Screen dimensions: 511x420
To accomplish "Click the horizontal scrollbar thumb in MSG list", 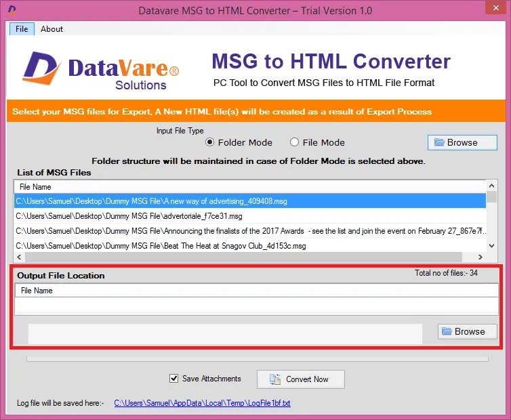I will tap(243, 257).
